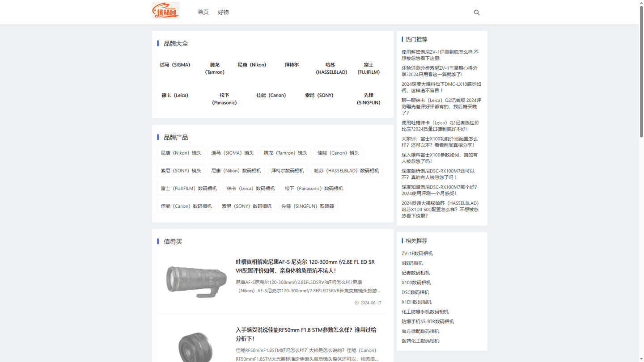Click the 尼康（Nikon）镜头 tag

(181, 153)
